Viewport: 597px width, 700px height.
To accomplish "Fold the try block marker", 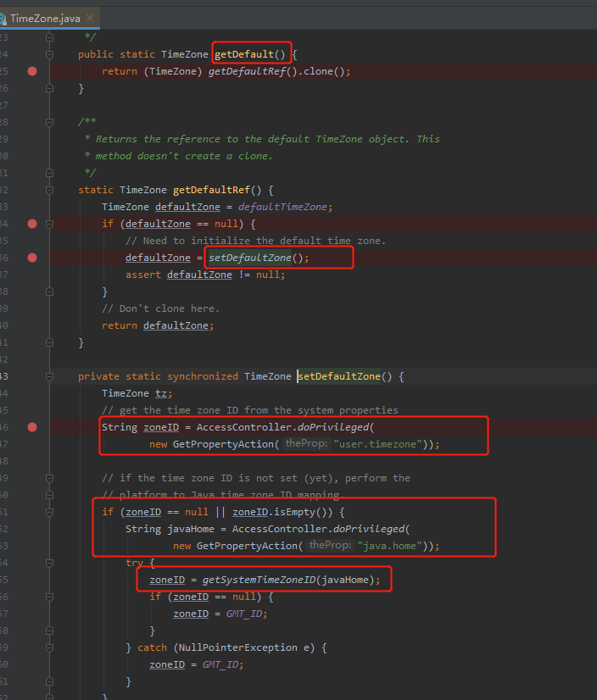I will click(49, 563).
